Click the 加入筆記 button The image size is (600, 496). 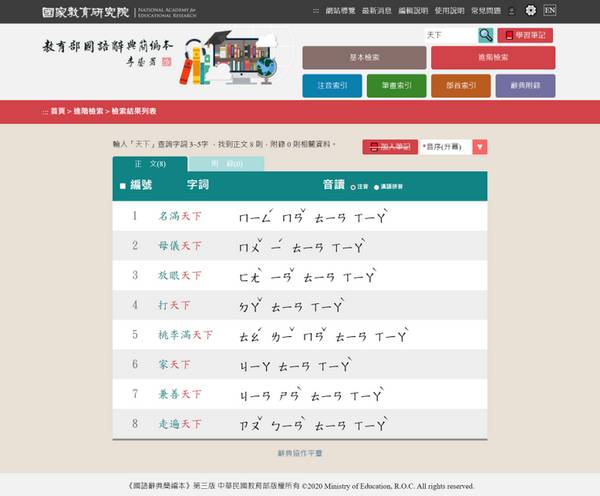point(390,147)
